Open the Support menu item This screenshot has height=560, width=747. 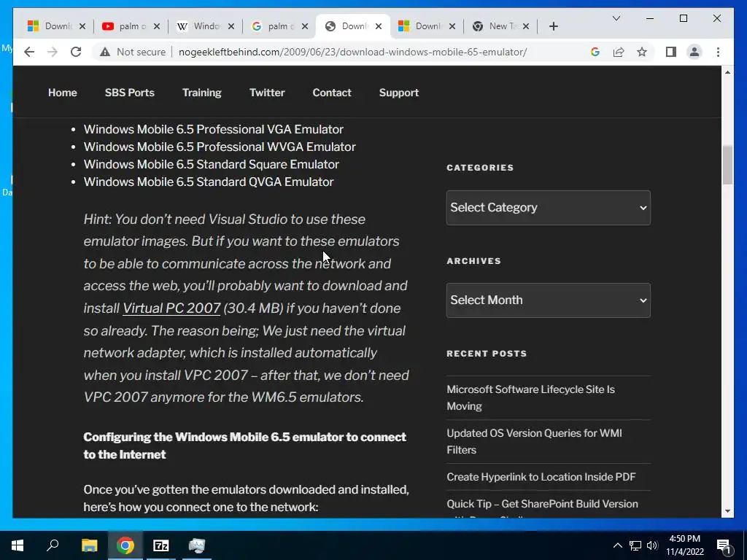(399, 93)
